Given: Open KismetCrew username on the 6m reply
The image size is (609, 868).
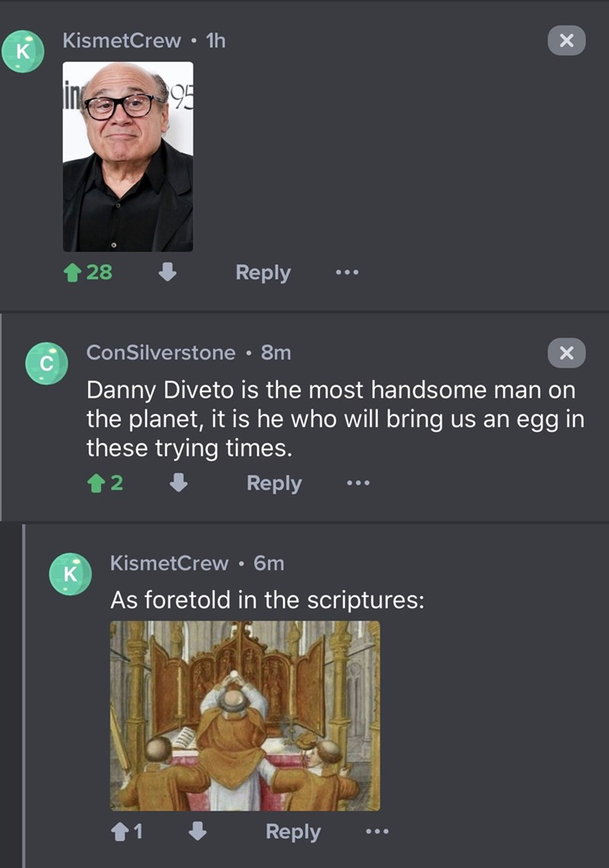Looking at the screenshot, I should click(x=169, y=563).
